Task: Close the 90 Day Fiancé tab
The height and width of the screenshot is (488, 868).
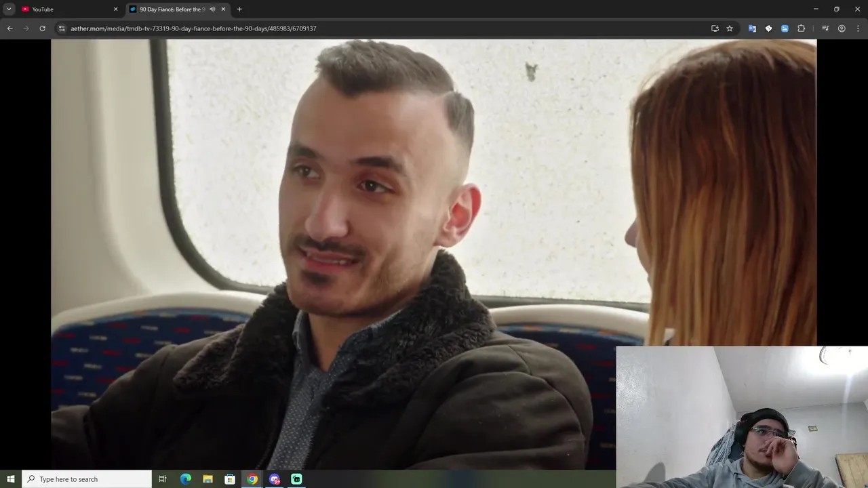Action: 223,9
